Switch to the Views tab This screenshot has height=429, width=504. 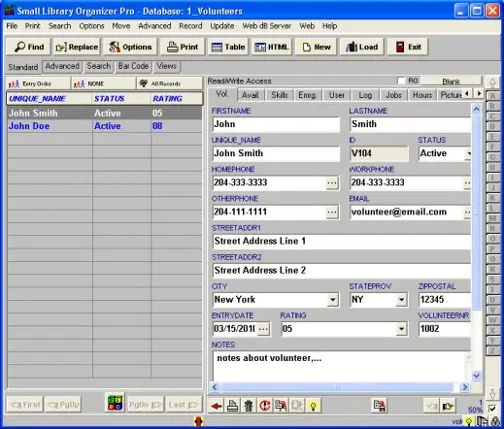167,66
